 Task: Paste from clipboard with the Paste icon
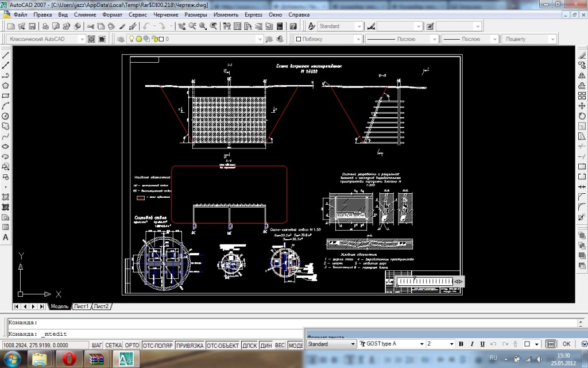click(x=111, y=26)
